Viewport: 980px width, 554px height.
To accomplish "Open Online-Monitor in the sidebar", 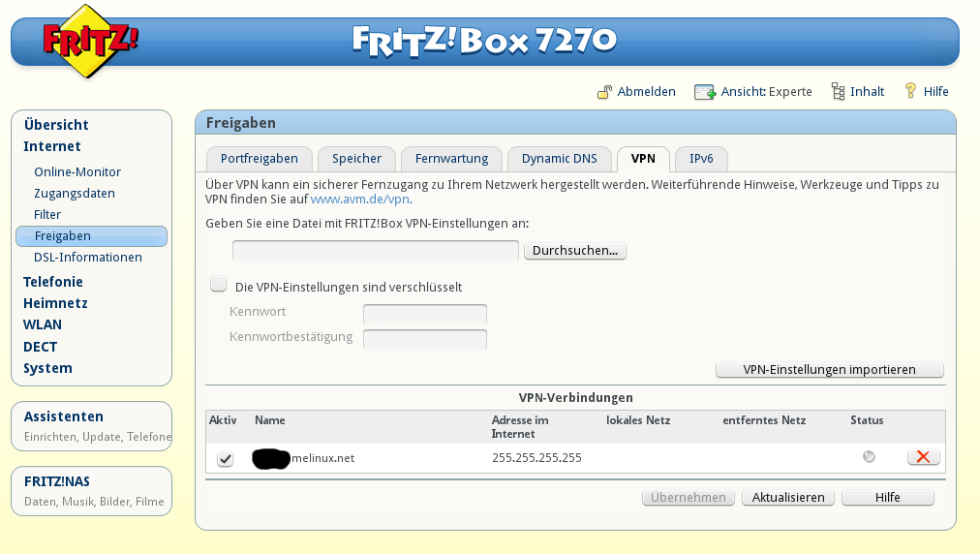I will pos(77,172).
